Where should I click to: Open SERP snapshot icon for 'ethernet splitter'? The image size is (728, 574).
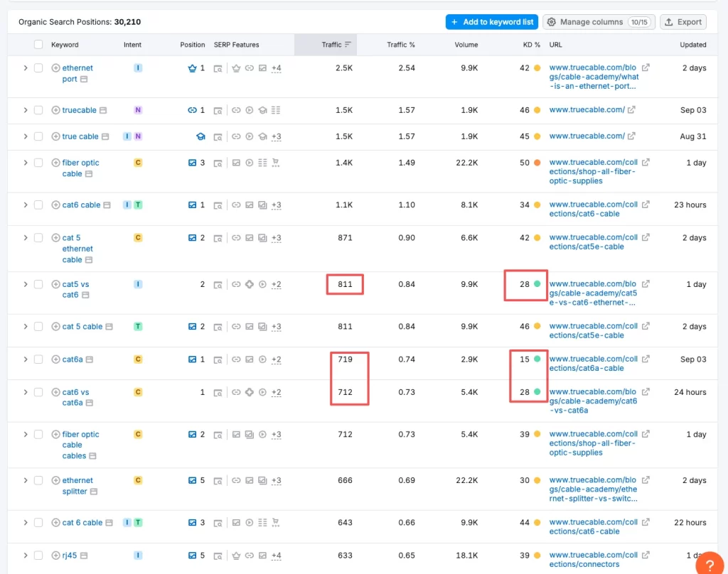click(218, 481)
